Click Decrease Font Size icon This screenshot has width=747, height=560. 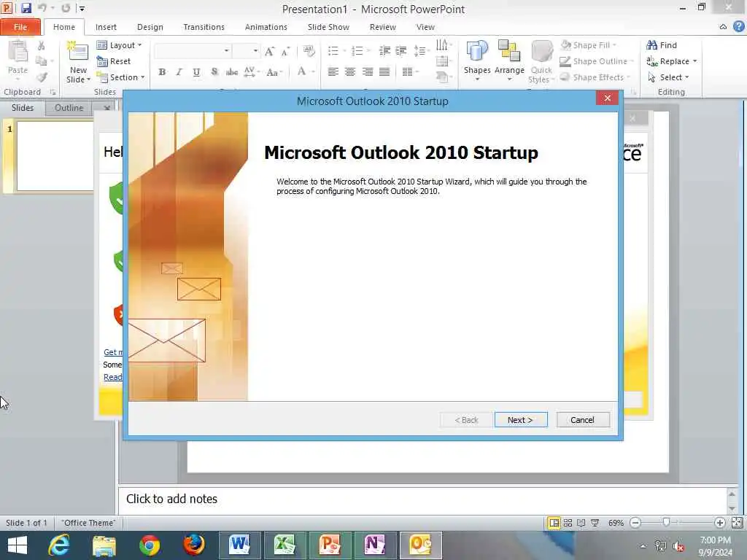285,52
